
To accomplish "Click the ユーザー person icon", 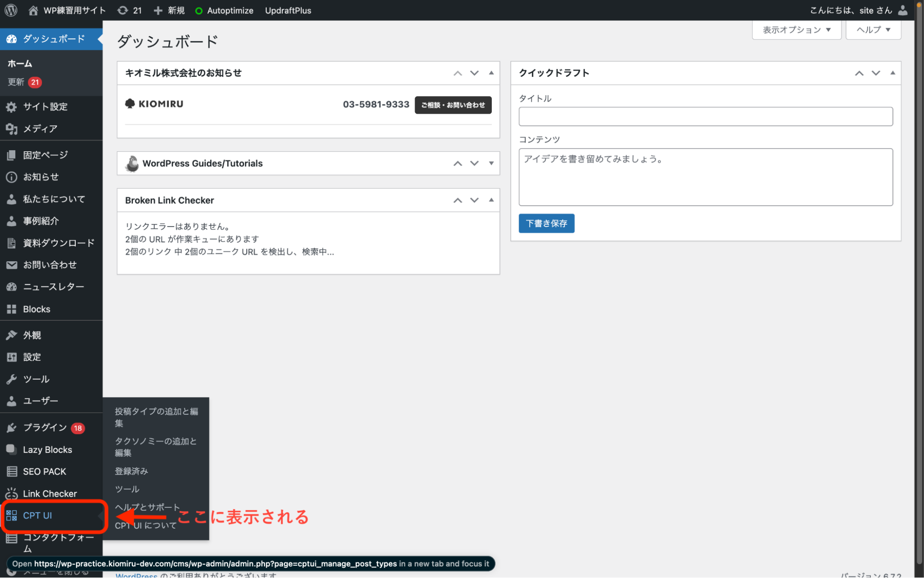I will tap(12, 401).
